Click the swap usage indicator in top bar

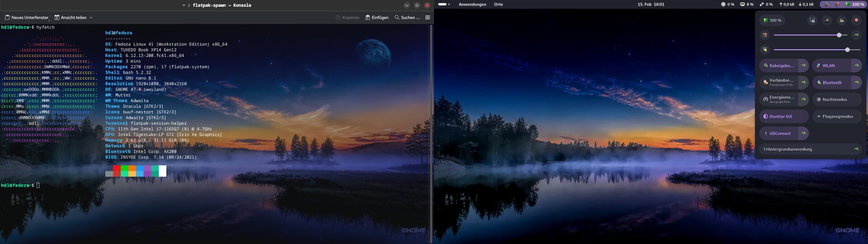(x=766, y=5)
